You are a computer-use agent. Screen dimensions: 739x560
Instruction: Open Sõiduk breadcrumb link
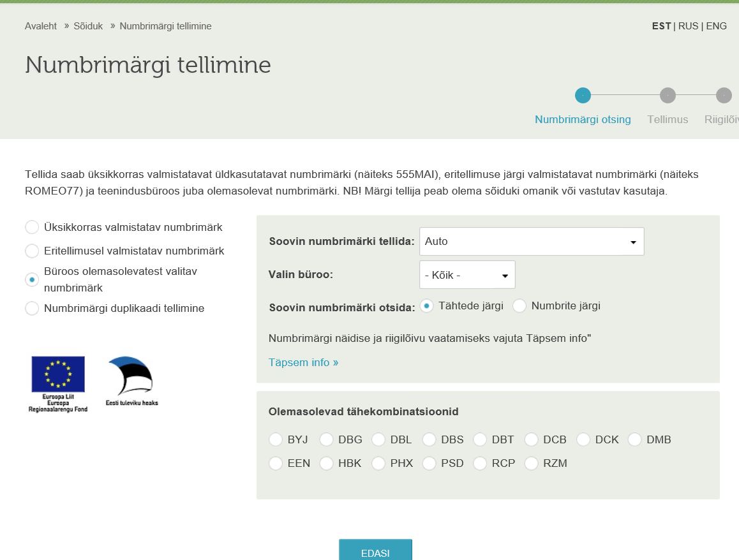88,26
